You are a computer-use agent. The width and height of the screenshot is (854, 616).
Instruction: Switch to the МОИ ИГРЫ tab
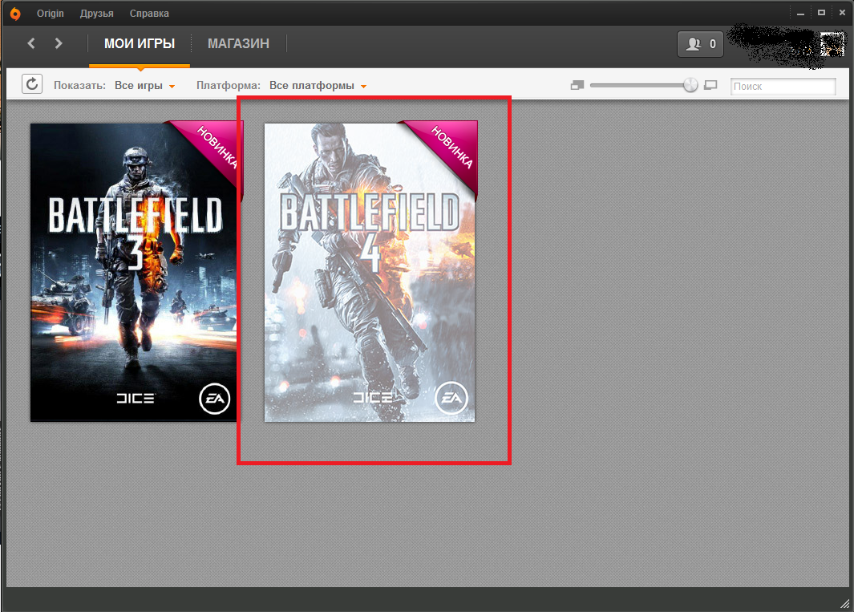click(140, 44)
